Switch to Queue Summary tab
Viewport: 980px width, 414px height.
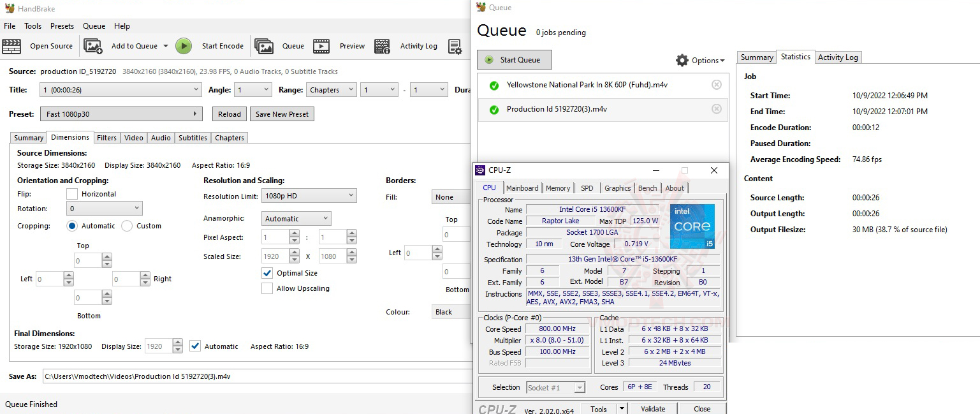click(757, 57)
